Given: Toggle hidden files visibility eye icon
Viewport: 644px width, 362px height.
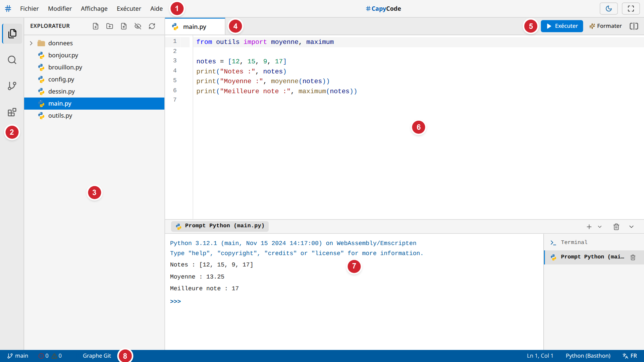Looking at the screenshot, I should point(138,26).
